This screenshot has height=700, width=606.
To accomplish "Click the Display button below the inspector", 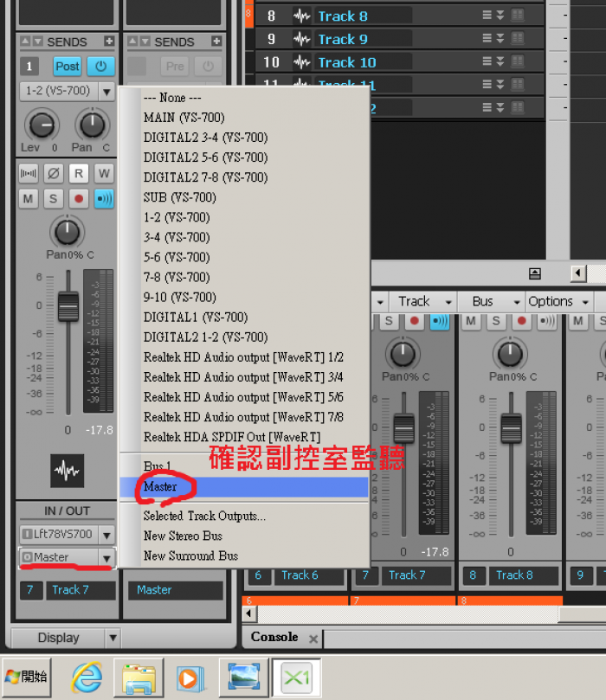I will pyautogui.click(x=58, y=638).
